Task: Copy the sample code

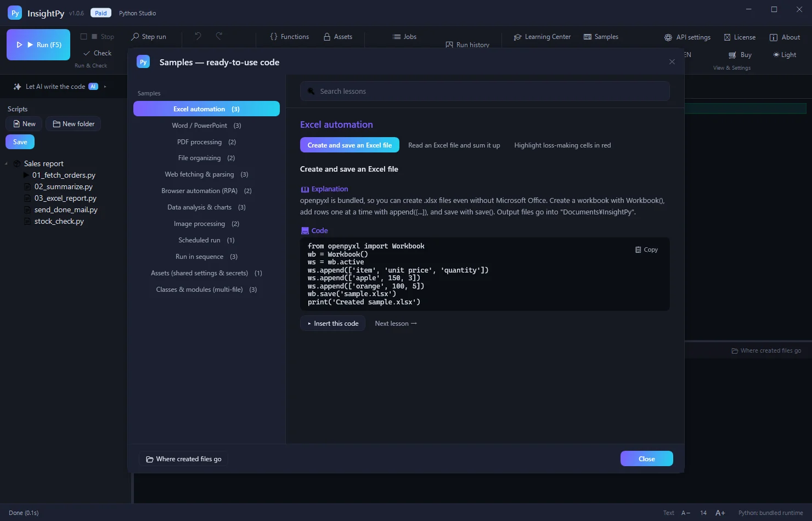Action: (x=646, y=250)
